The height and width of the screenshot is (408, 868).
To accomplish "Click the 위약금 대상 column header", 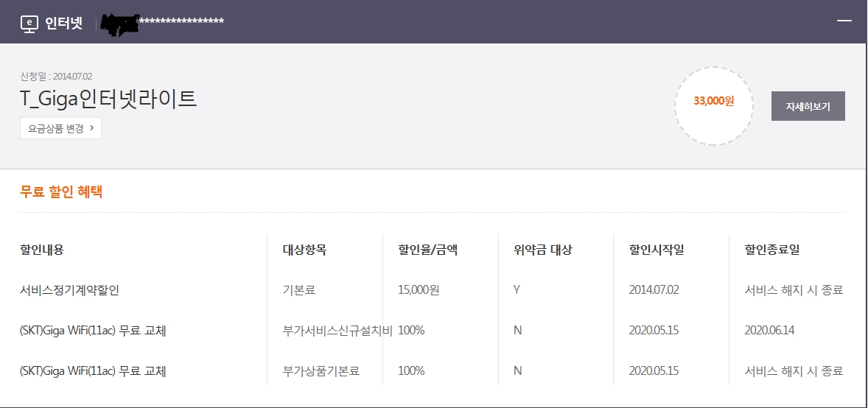I will coord(542,249).
